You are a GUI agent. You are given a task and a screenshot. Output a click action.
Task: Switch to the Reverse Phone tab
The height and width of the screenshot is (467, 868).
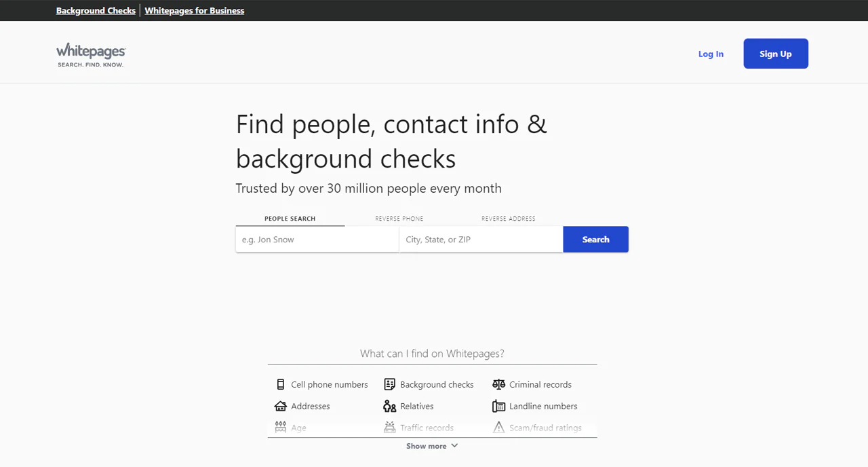(399, 218)
